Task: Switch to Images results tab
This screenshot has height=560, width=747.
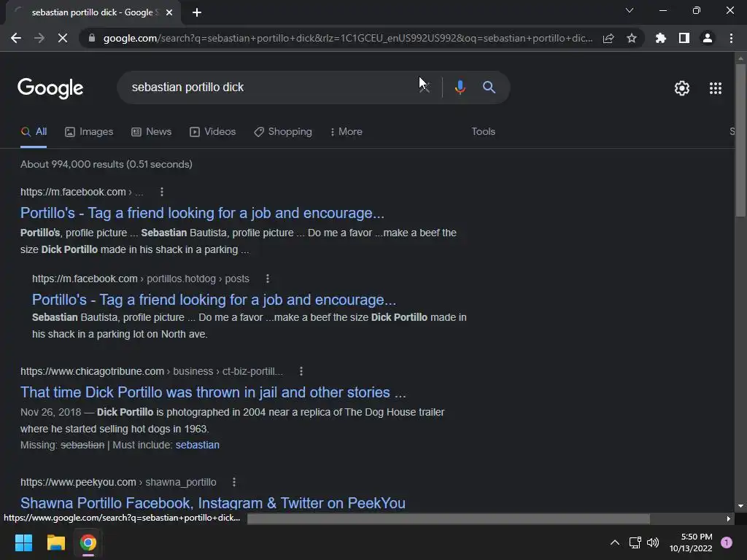Action: [89, 132]
